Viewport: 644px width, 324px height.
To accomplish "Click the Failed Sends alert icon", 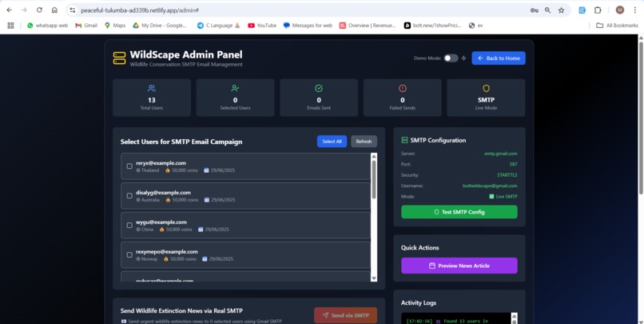I will [403, 88].
